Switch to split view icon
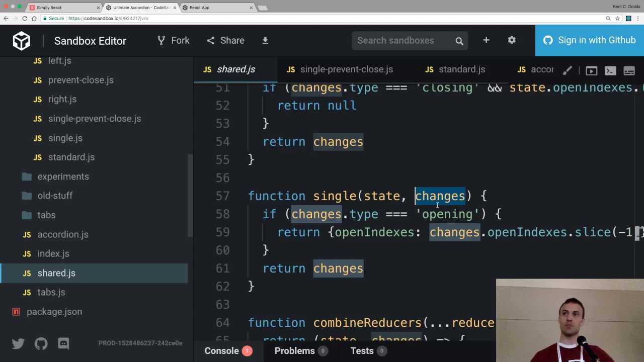644x362 pixels. pos(629,70)
